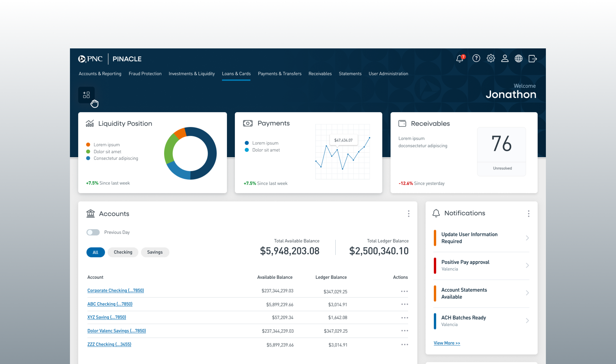616x364 pixels.
Task: Click the sign out icon
Action: click(x=533, y=58)
